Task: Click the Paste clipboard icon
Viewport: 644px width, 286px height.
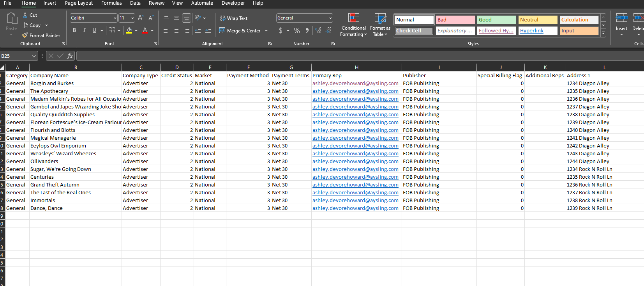Action: click(x=11, y=19)
